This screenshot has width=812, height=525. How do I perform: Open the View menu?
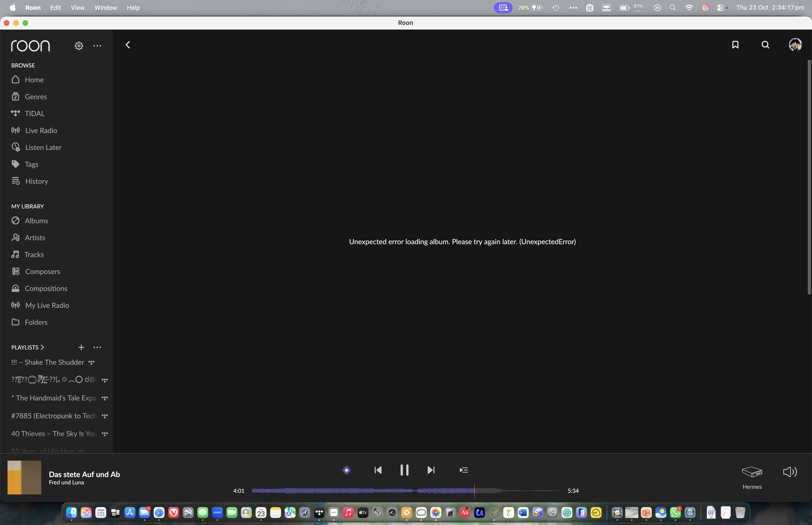coord(77,8)
